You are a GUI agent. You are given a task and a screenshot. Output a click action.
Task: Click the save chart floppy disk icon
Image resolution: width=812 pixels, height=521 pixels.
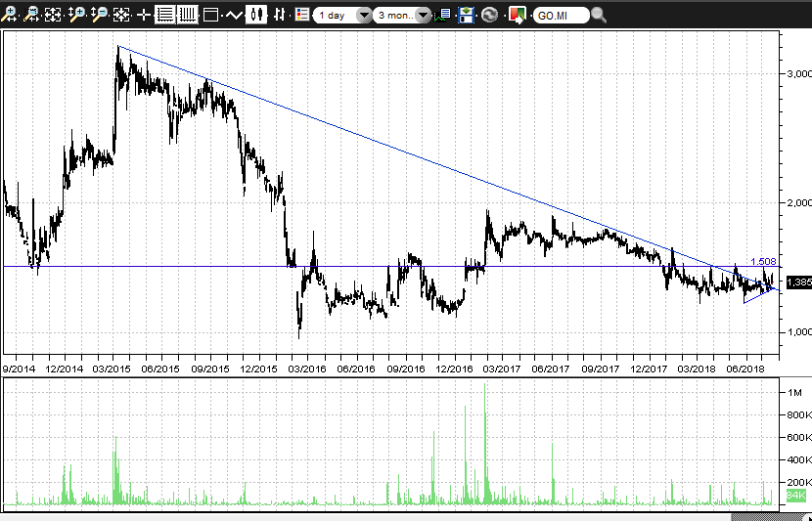click(467, 15)
